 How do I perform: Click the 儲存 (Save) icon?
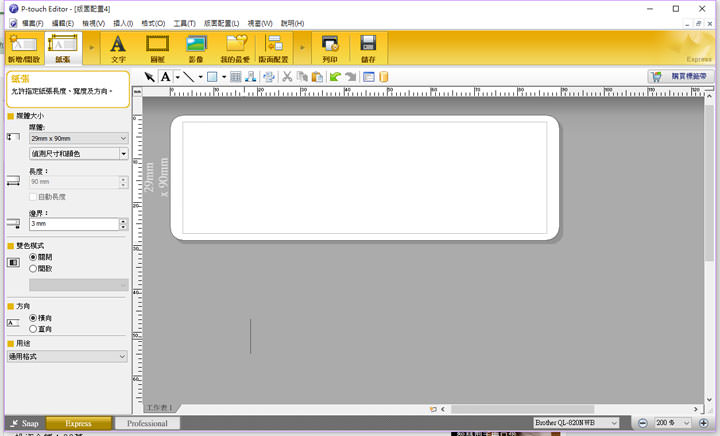pyautogui.click(x=368, y=46)
